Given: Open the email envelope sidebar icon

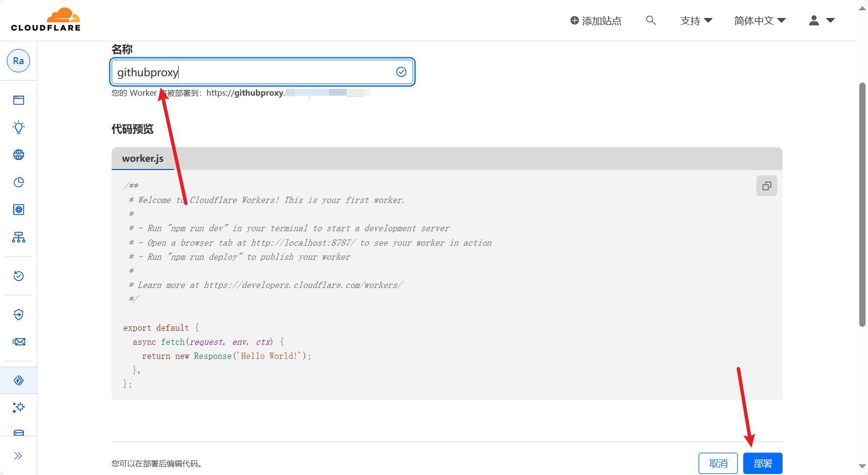Looking at the screenshot, I should [x=18, y=342].
